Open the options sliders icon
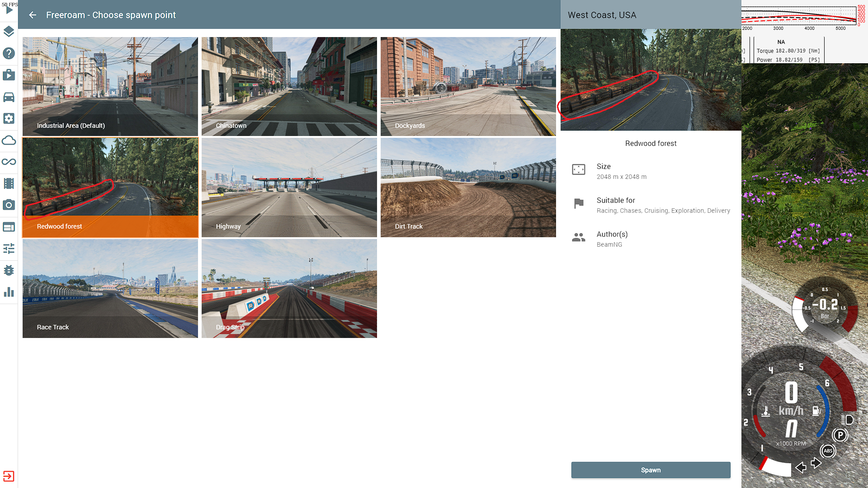Viewport: 868px width, 488px height. pyautogui.click(x=9, y=249)
